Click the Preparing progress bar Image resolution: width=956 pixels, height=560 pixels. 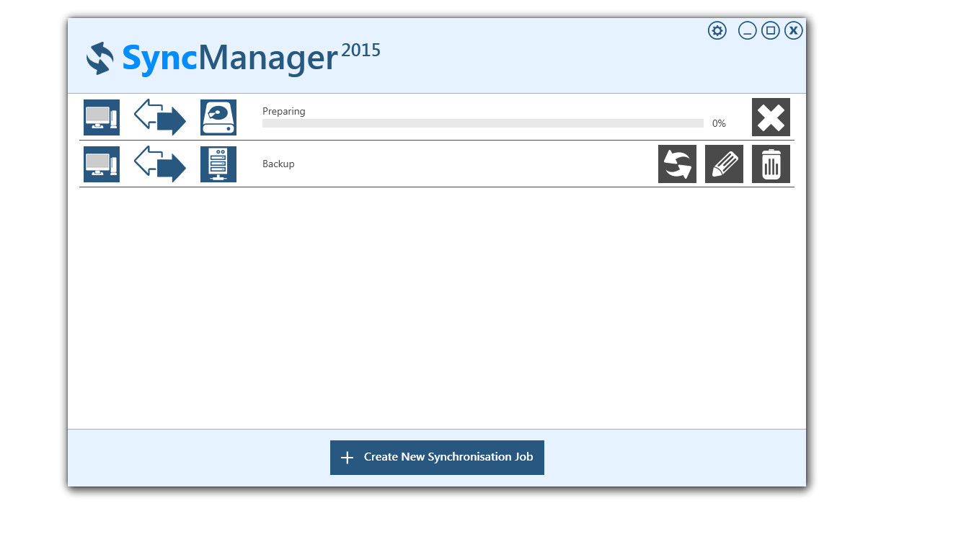click(483, 123)
